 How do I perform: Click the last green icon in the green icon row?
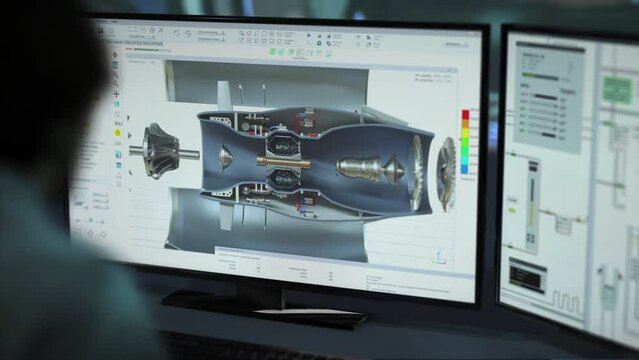(328, 53)
